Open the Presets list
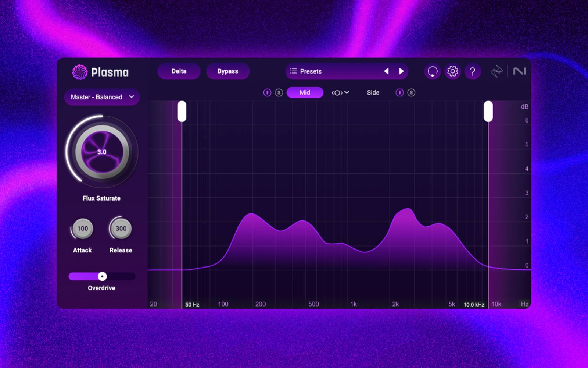The image size is (588, 368). [x=347, y=71]
